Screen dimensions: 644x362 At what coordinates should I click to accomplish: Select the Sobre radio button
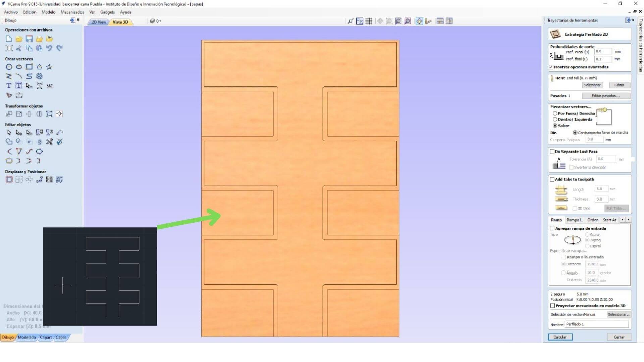coord(555,126)
